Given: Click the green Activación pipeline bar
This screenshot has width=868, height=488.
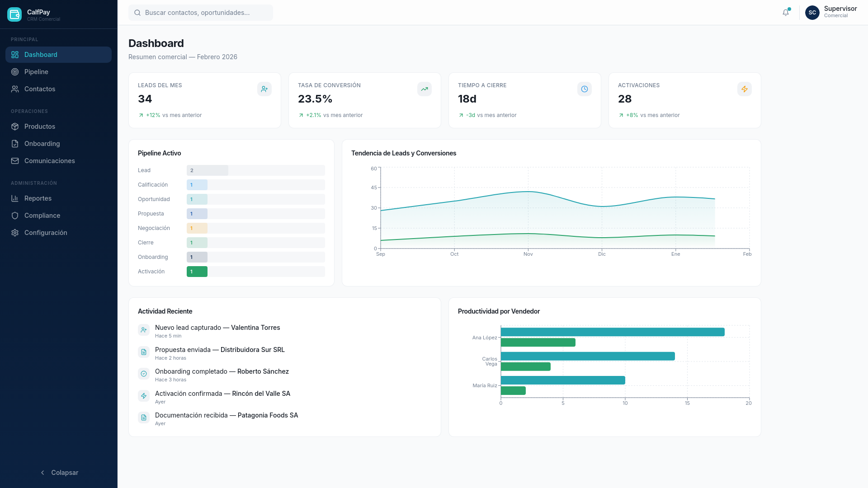Looking at the screenshot, I should [197, 272].
